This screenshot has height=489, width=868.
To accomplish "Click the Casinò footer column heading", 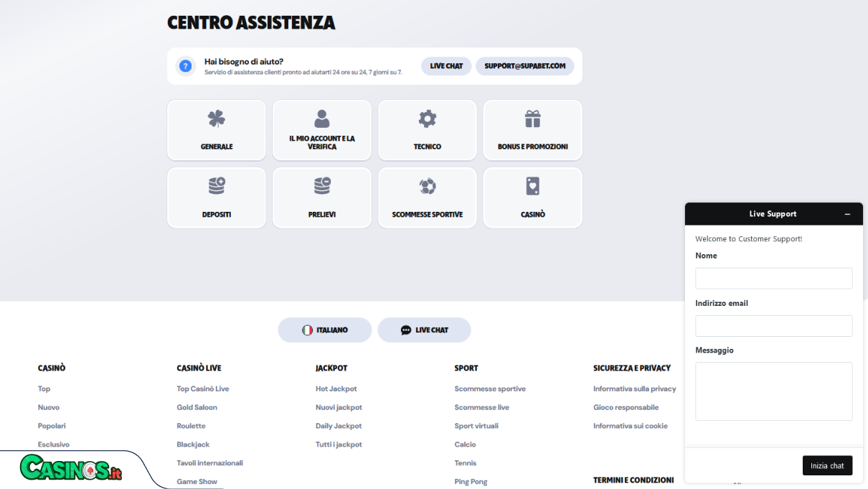I will tap(52, 368).
